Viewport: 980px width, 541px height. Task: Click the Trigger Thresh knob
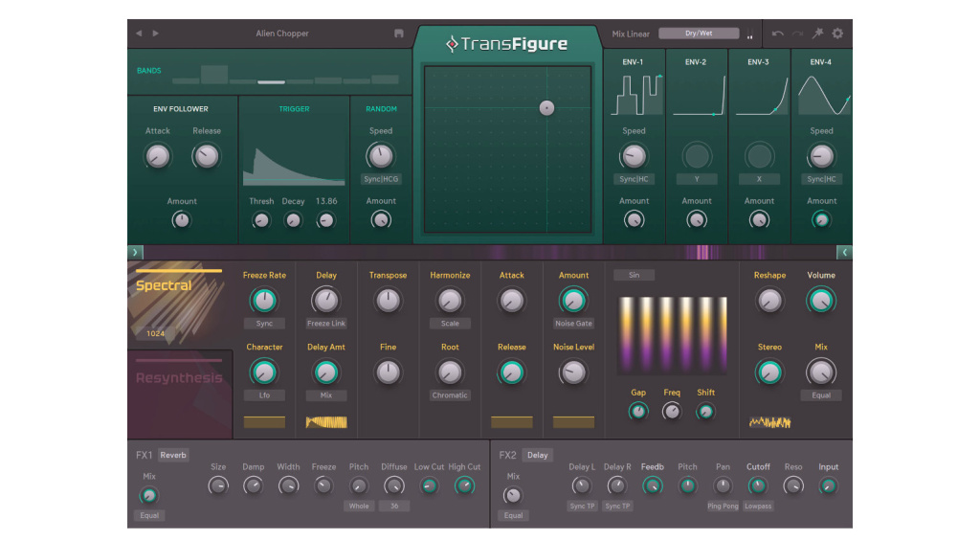click(x=261, y=220)
